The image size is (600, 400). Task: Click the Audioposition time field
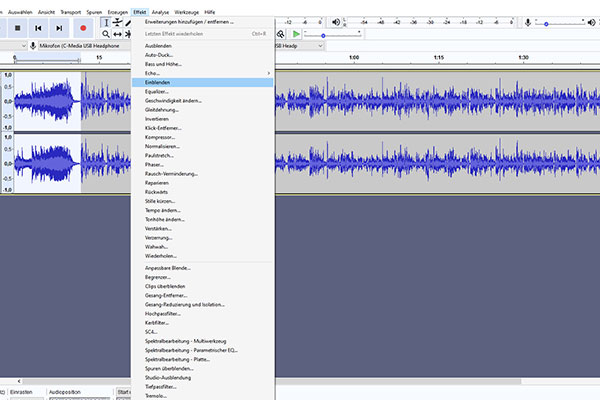click(x=79, y=398)
